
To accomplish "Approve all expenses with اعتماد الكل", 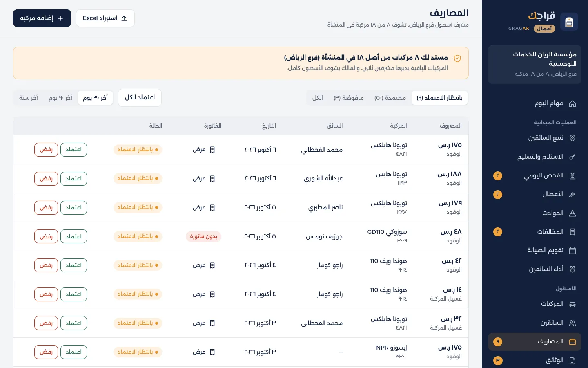I will (x=140, y=98).
